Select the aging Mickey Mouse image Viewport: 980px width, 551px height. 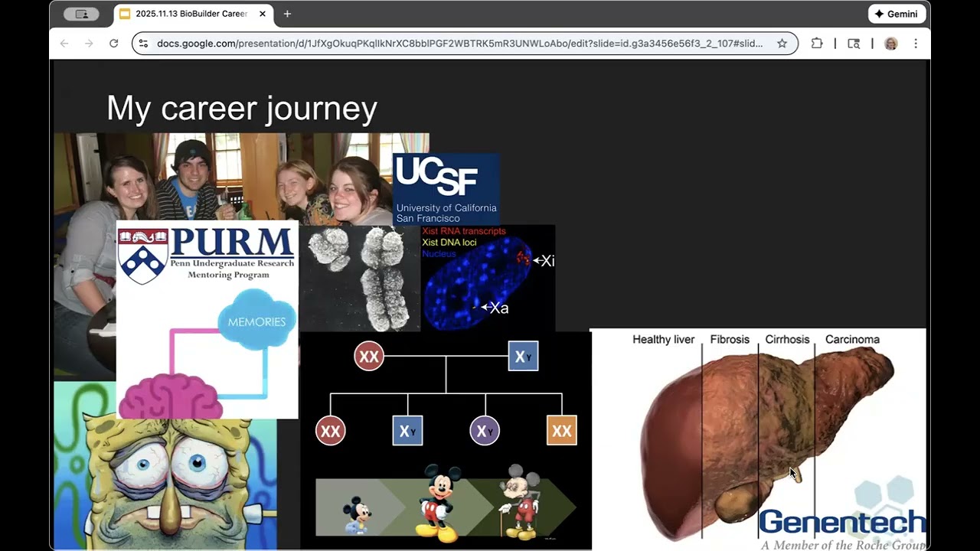coord(446,504)
